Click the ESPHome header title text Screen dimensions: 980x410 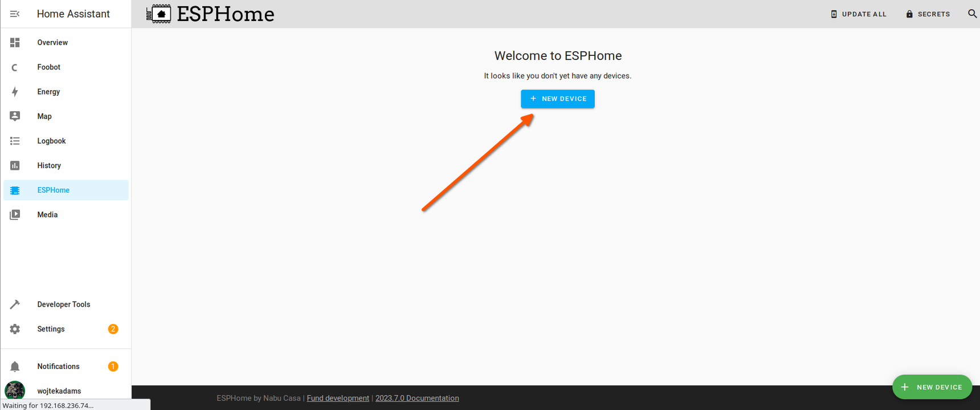click(x=226, y=14)
